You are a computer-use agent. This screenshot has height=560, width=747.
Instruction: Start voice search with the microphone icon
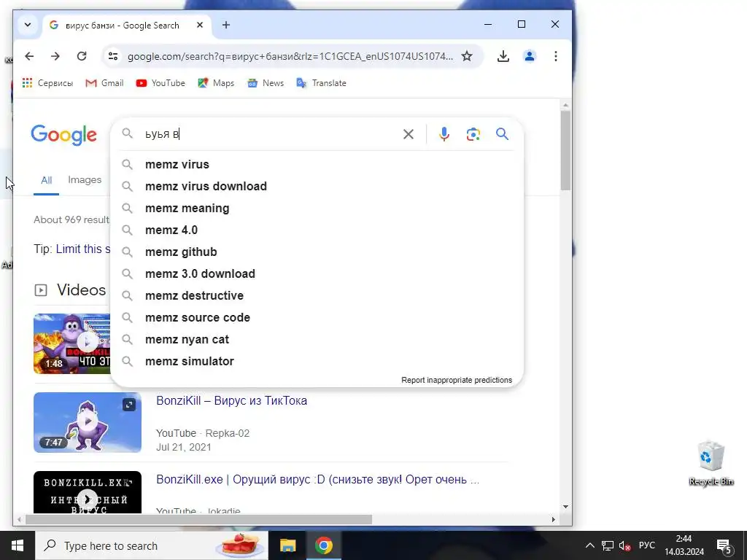coord(444,134)
